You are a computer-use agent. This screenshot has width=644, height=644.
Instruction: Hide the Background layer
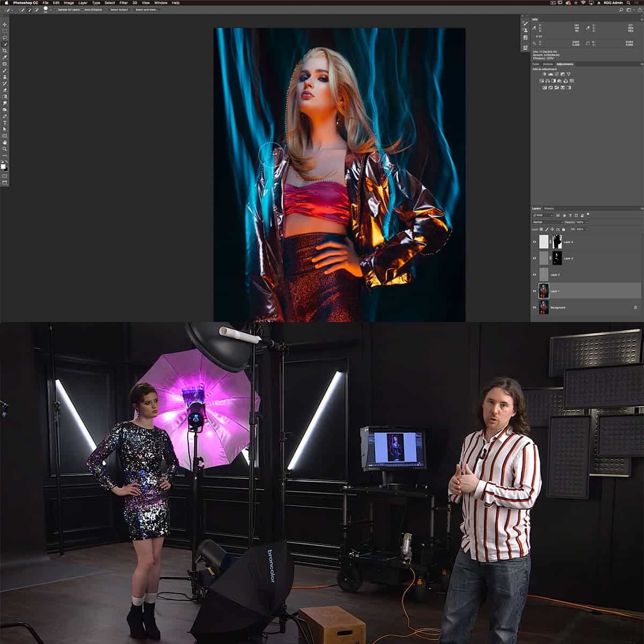[535, 307]
